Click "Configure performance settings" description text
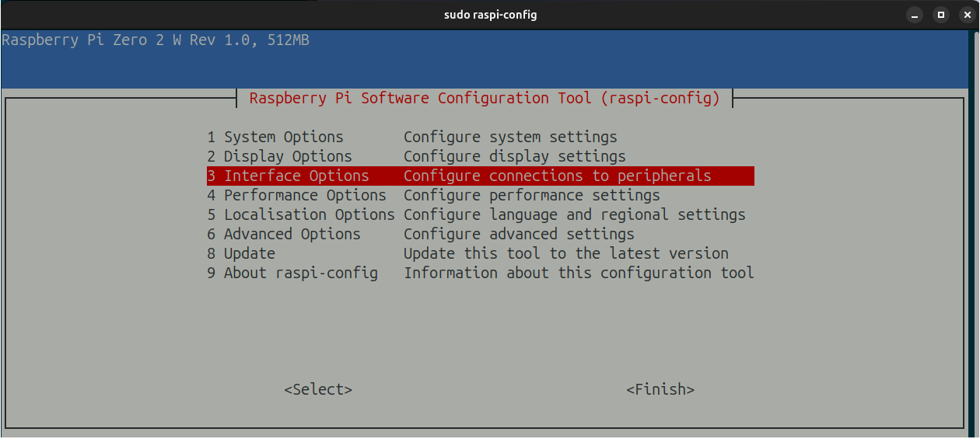 (x=532, y=196)
